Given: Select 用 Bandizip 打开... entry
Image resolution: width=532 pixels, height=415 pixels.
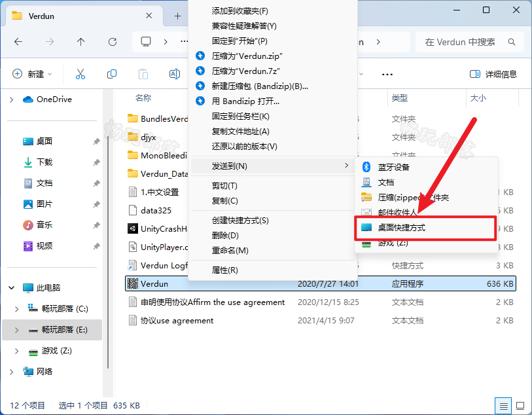Looking at the screenshot, I should pyautogui.click(x=273, y=101).
